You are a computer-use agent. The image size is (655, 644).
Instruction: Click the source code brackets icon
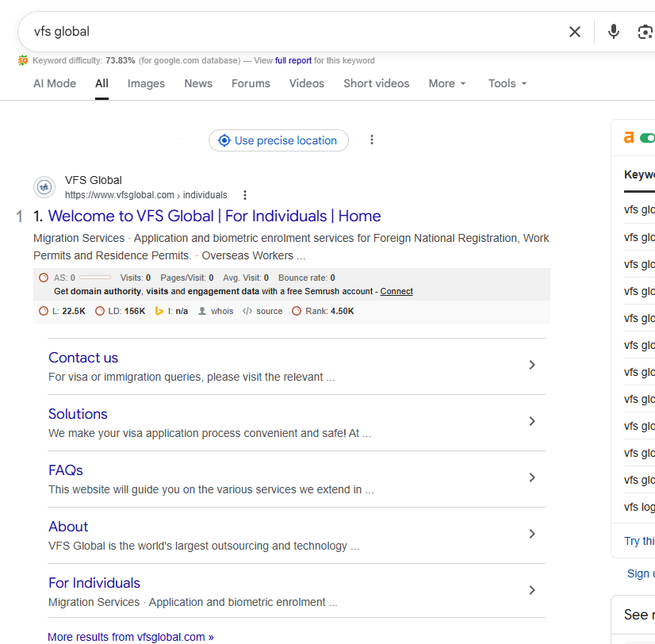[247, 311]
